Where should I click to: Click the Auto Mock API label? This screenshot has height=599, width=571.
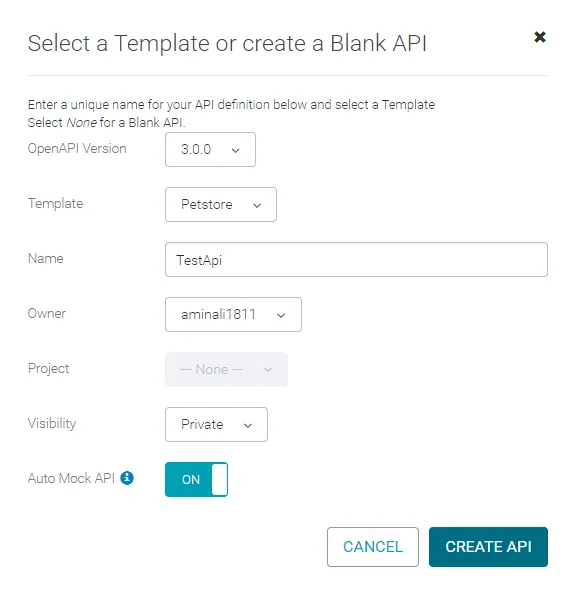pos(71,478)
